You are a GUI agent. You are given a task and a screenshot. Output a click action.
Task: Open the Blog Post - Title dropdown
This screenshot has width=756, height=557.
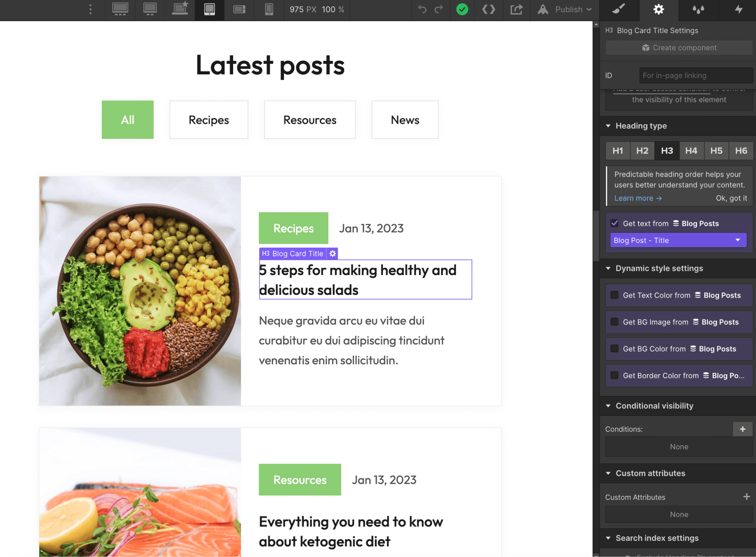click(x=678, y=240)
